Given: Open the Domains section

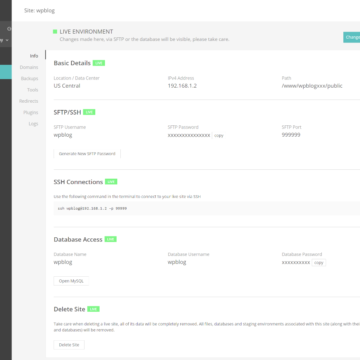Looking at the screenshot, I should 29,67.
